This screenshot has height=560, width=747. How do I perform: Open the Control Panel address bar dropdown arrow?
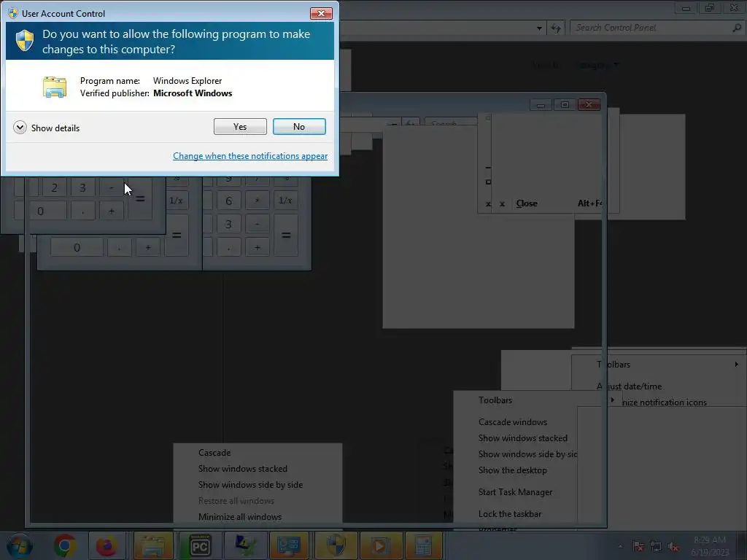(539, 28)
